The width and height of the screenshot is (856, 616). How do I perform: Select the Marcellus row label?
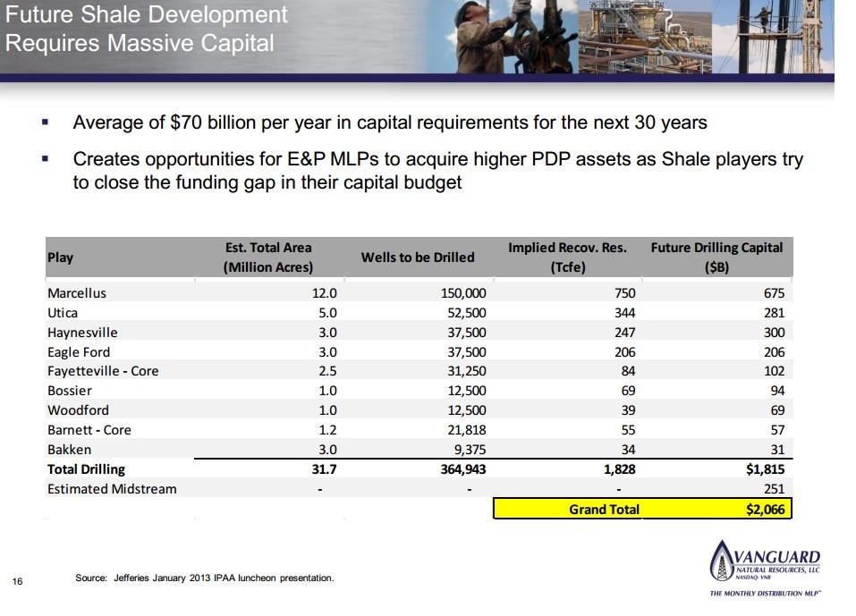[76, 292]
